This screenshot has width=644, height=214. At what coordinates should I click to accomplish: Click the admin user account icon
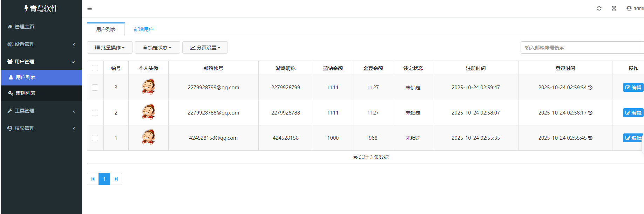click(x=629, y=8)
